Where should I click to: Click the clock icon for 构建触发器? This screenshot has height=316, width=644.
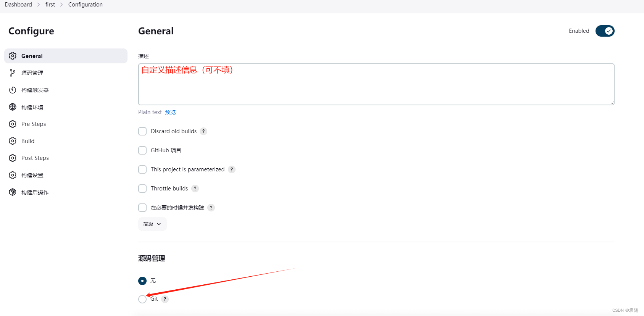13,90
